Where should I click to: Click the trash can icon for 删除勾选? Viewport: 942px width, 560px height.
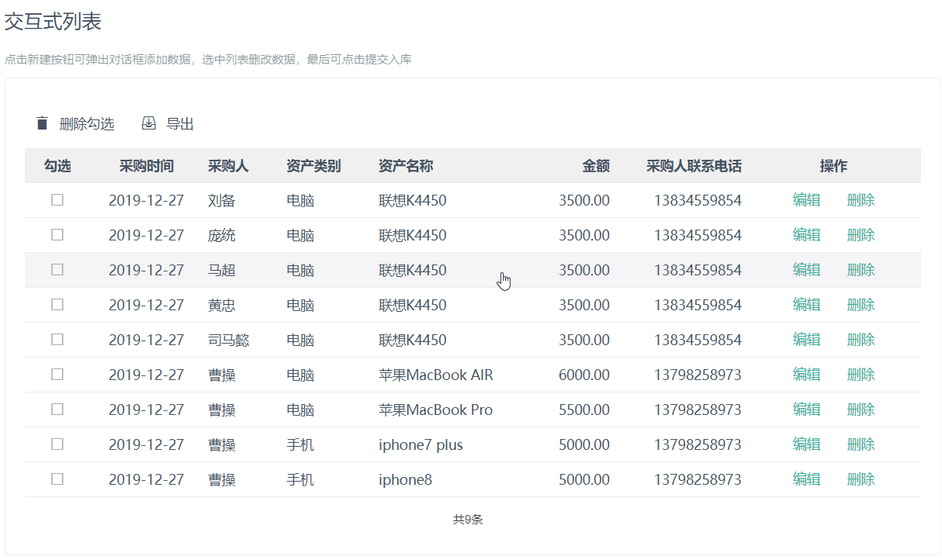[43, 123]
